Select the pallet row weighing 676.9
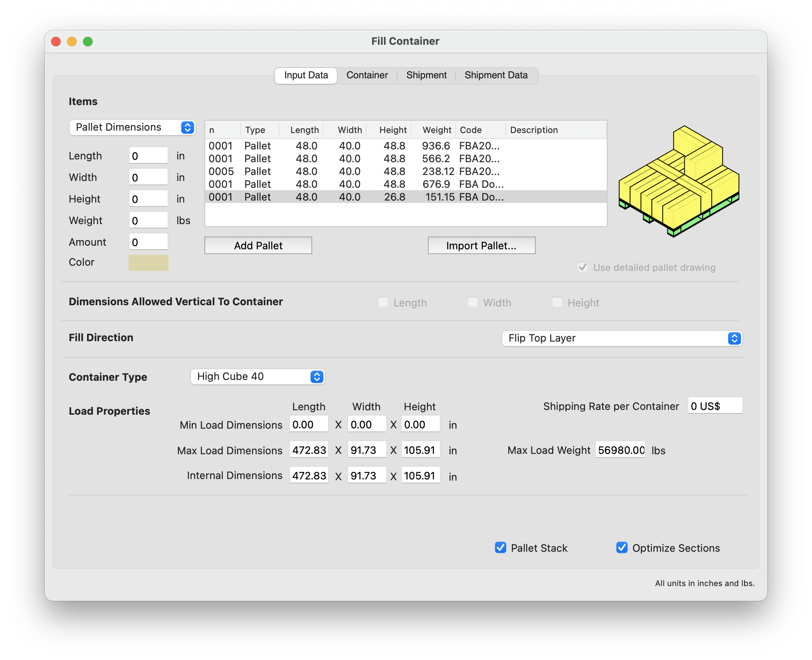The width and height of the screenshot is (812, 660). point(406,184)
